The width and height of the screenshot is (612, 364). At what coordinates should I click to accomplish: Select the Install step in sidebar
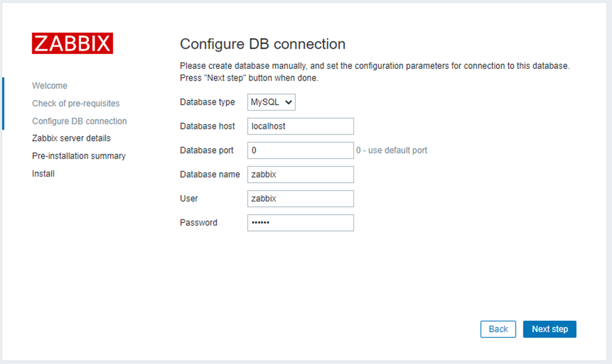pos(43,174)
